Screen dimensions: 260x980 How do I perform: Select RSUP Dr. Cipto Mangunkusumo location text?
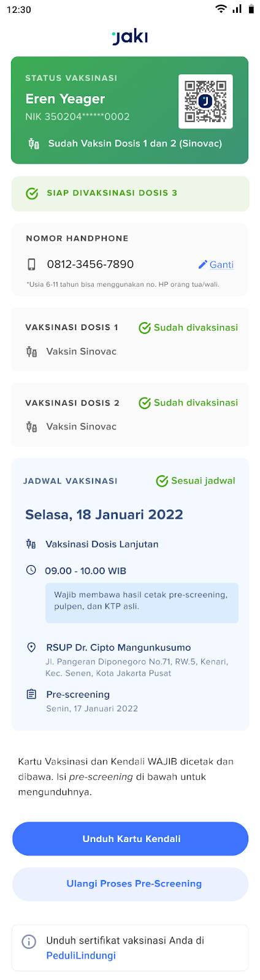pos(118,647)
